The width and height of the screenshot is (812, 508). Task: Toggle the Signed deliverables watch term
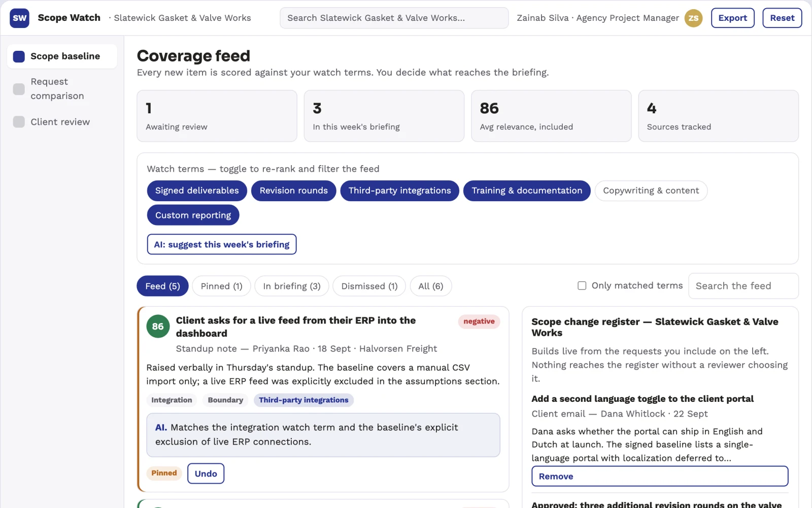(x=197, y=190)
